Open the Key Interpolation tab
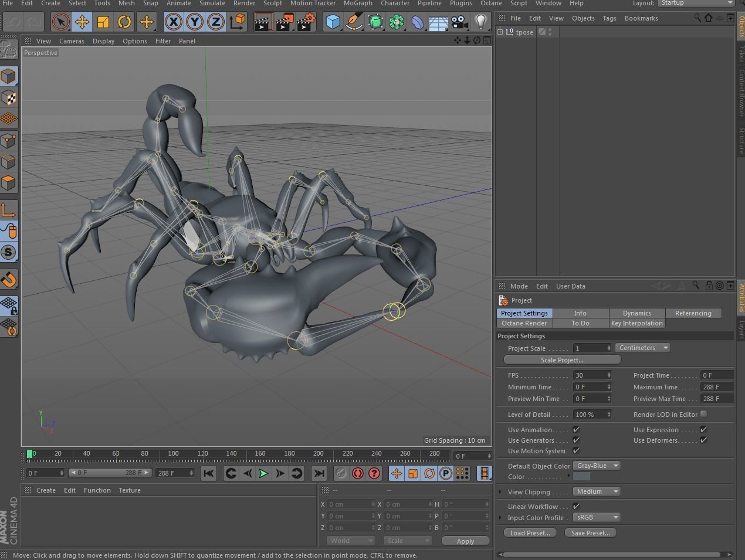Image resolution: width=745 pixels, height=560 pixels. (636, 323)
